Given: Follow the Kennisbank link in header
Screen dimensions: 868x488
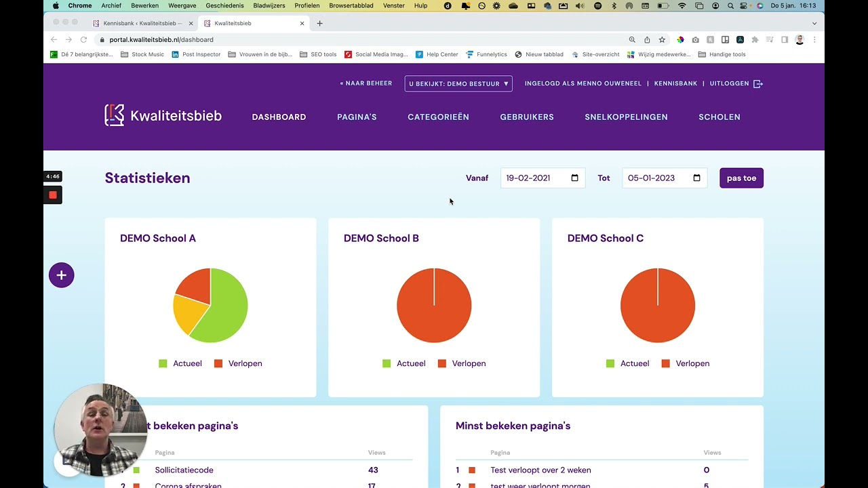Looking at the screenshot, I should click(x=675, y=83).
